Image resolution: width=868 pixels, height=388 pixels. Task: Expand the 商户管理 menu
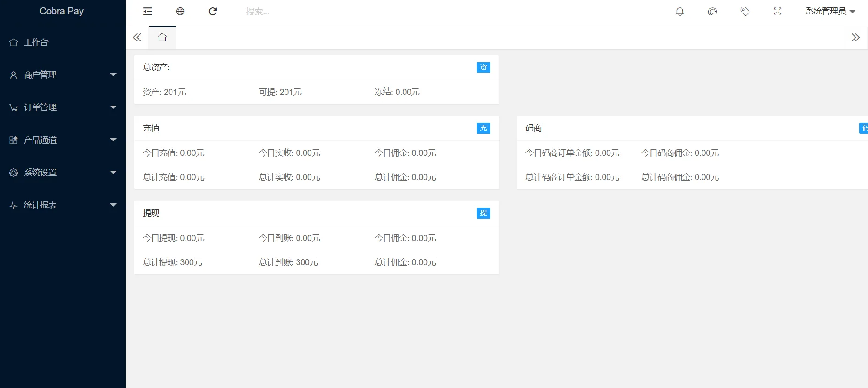[x=62, y=75]
